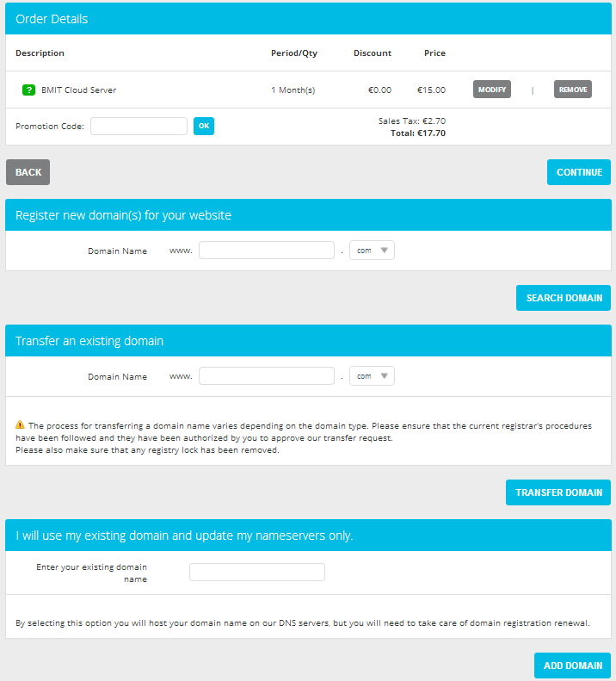This screenshot has height=681, width=616.
Task: Click the green question mark help icon
Action: pos(28,90)
